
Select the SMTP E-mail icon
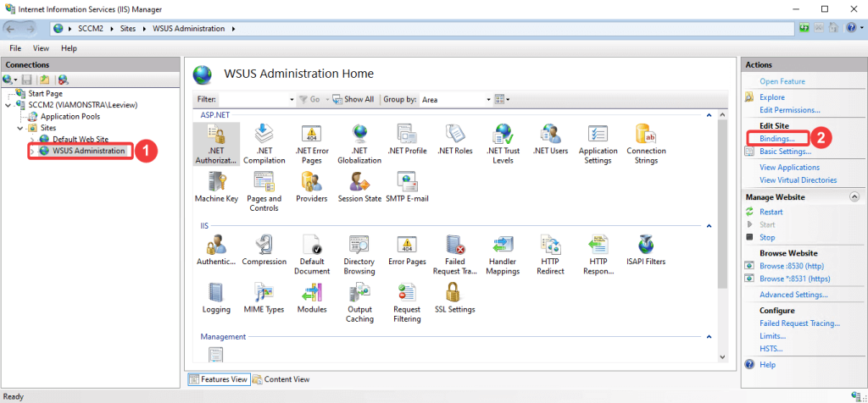coord(407,187)
